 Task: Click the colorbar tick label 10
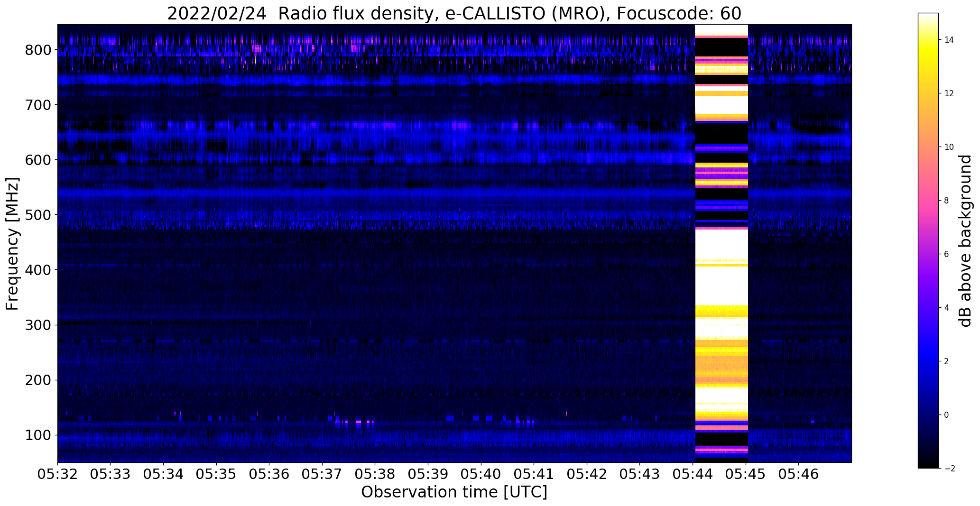click(949, 147)
